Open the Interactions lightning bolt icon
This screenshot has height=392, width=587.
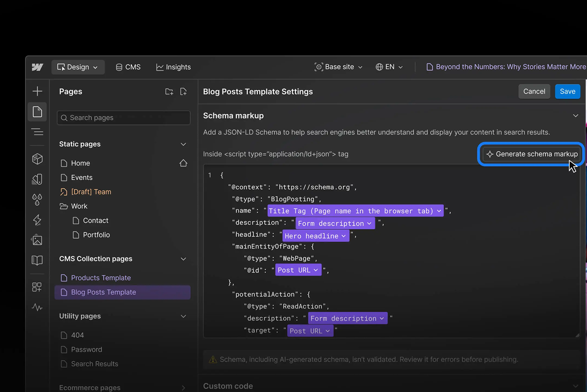[37, 220]
